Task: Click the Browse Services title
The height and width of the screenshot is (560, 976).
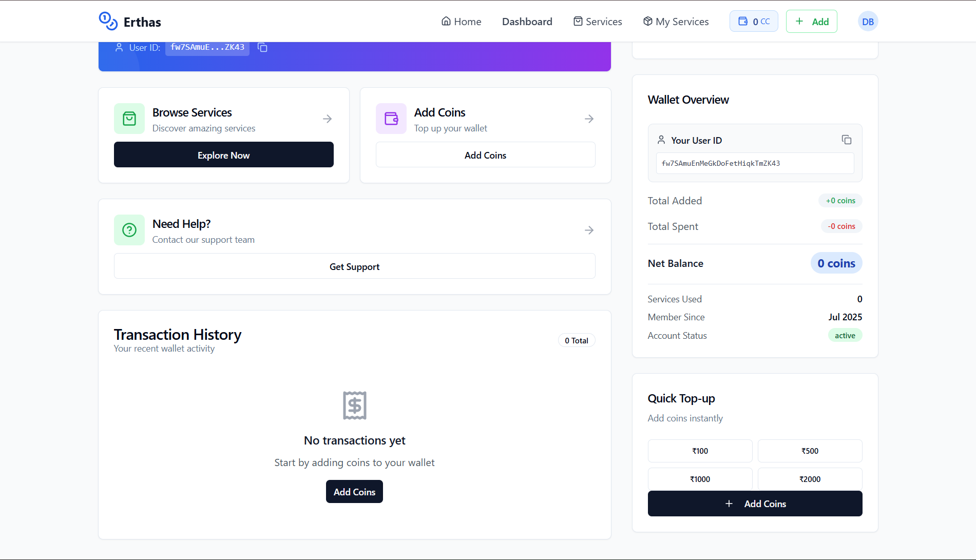Action: [192, 112]
